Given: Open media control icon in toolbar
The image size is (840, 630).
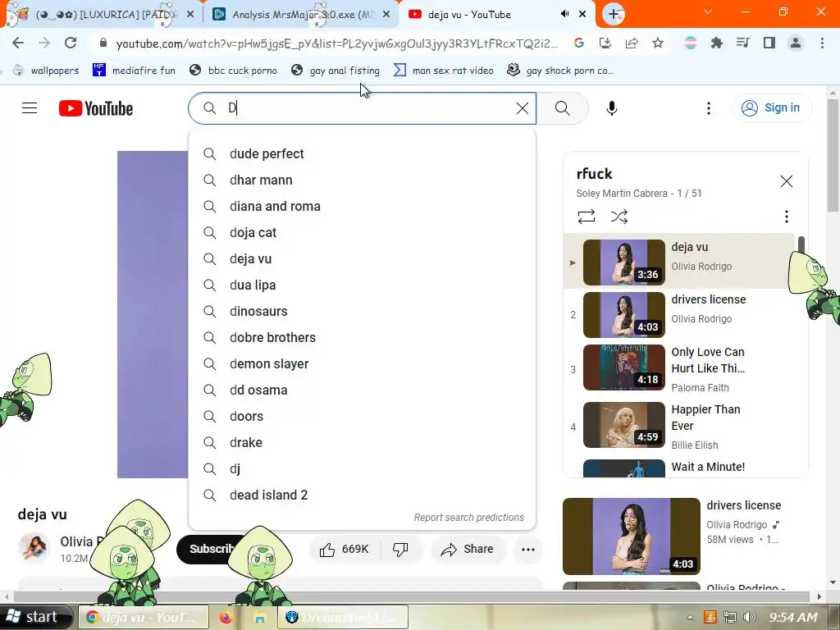Looking at the screenshot, I should click(x=742, y=43).
